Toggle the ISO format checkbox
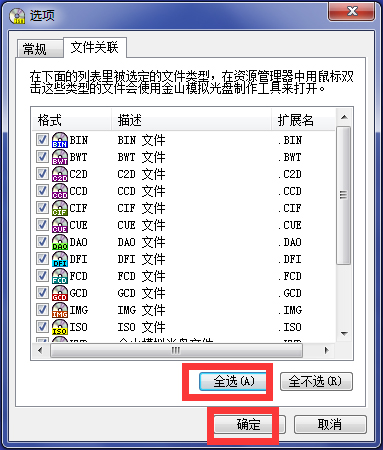Screen dimensions: 383x450 pos(42,326)
